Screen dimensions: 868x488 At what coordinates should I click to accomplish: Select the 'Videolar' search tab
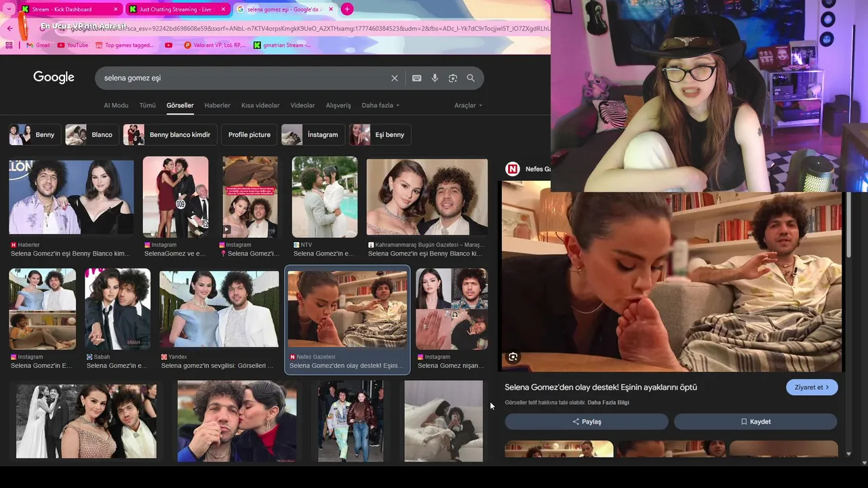tap(302, 106)
